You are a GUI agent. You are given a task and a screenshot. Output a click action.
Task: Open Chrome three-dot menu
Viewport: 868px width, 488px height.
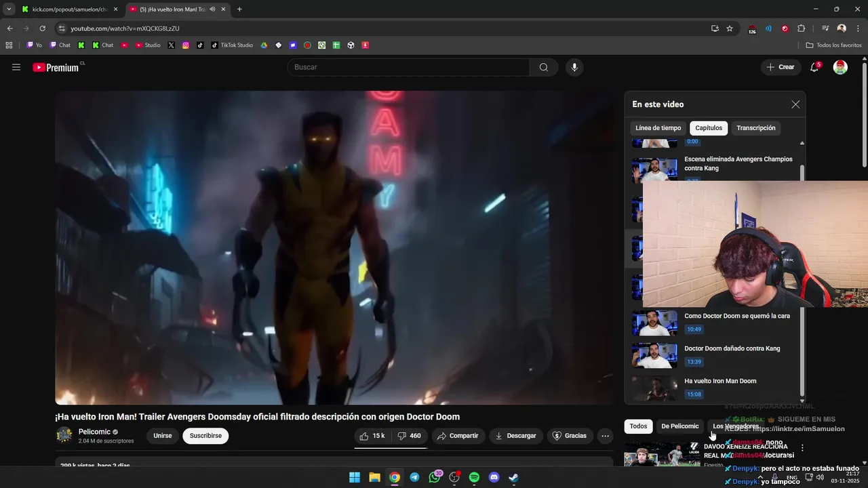coord(858,28)
